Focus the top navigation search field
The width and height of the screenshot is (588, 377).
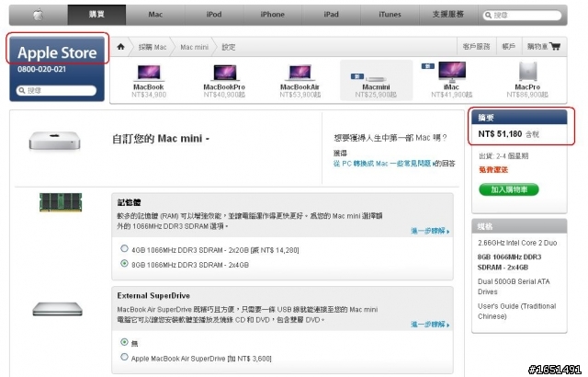[x=522, y=15]
